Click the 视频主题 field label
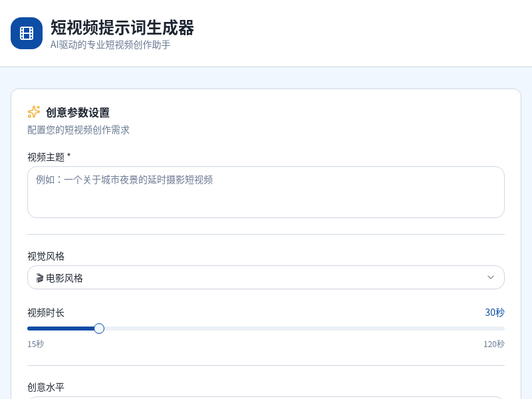Viewport: 532px width, 399px height. (49, 157)
